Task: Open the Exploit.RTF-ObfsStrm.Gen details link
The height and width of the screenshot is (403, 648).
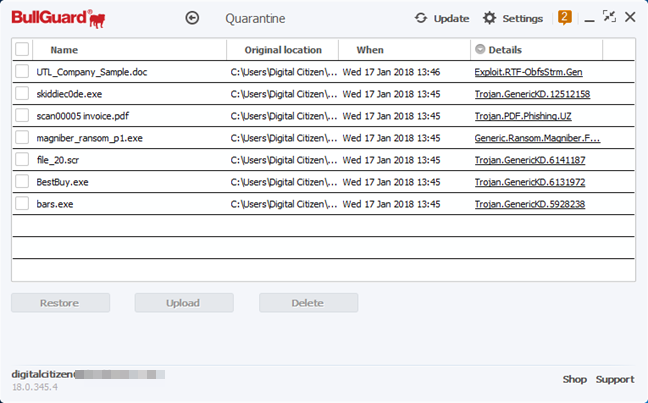Action: [x=528, y=72]
